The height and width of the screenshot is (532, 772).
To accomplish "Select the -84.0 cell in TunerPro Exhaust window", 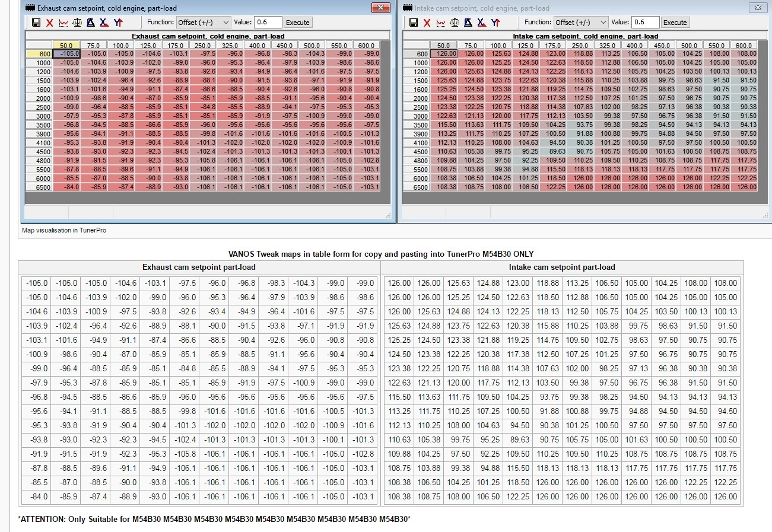I will click(x=66, y=187).
